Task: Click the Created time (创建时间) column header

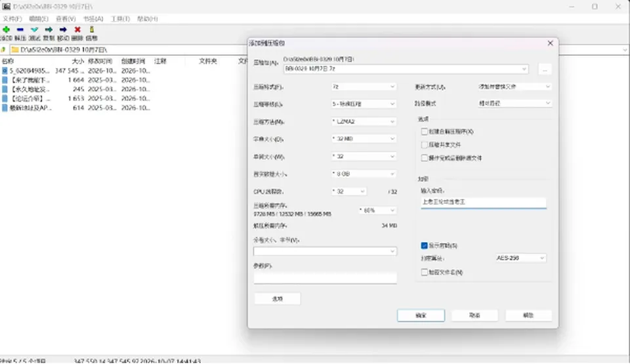Action: point(133,61)
